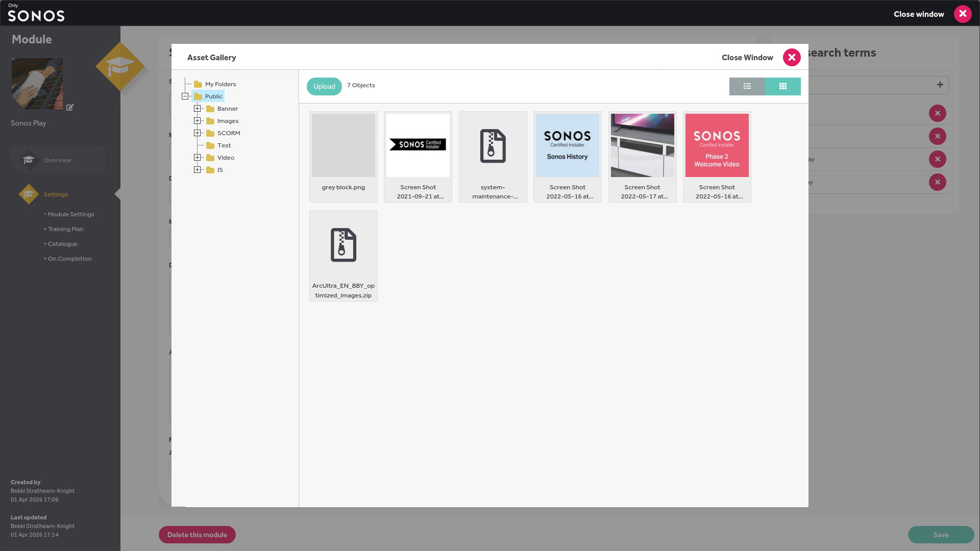Screen dimensions: 980x551
Task: Expand the Banner folder
Action: click(197, 109)
